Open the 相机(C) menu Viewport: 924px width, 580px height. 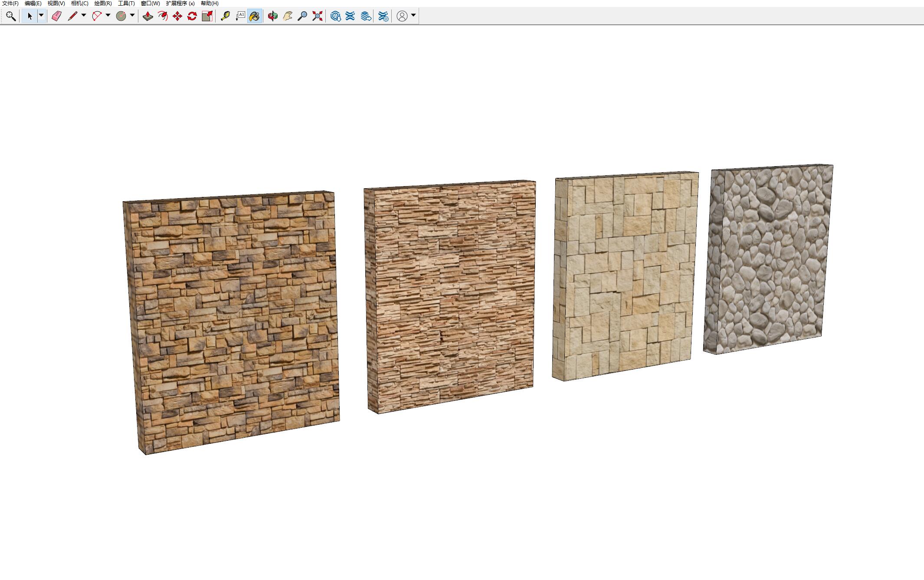coord(79,3)
